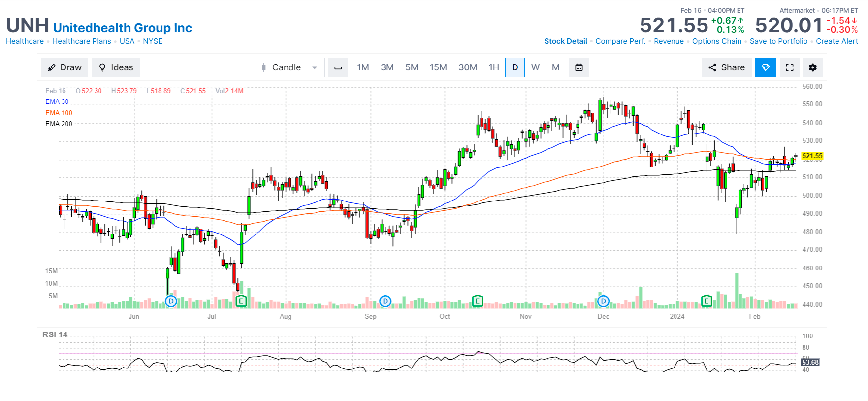
Task: Click the EMA 100 indicator label
Action: 59,113
